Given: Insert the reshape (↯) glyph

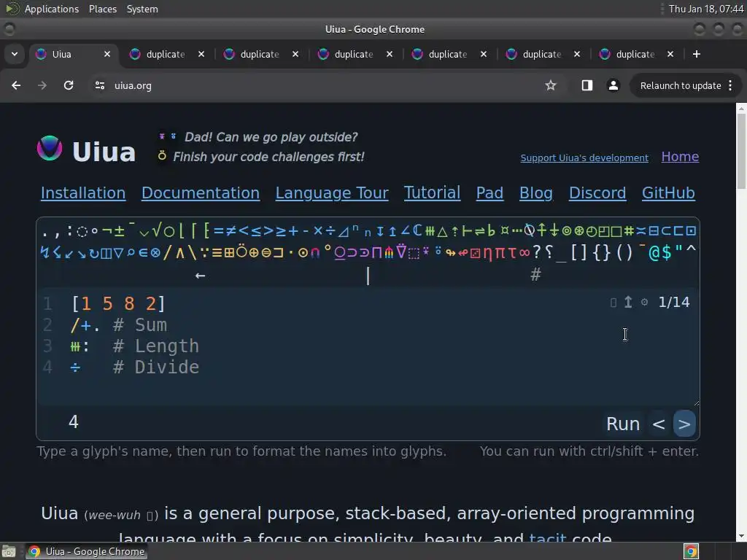Looking at the screenshot, I should point(44,252).
